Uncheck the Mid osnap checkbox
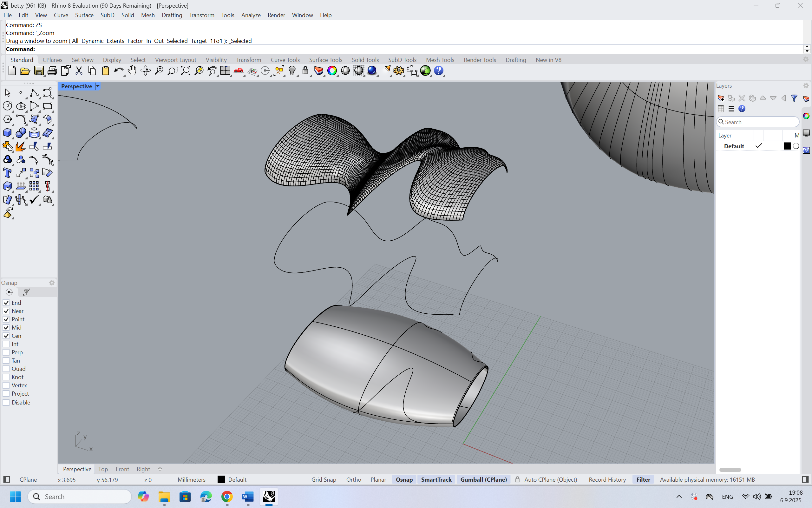Image resolution: width=812 pixels, height=508 pixels. tap(6, 328)
